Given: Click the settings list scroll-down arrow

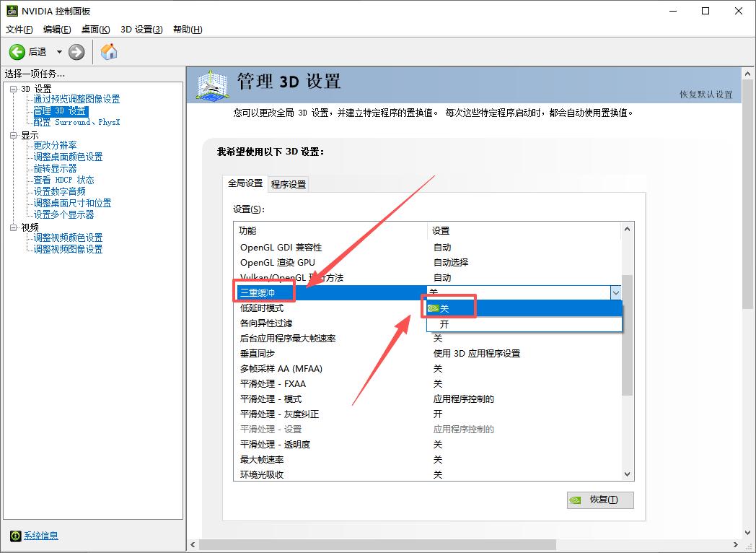Looking at the screenshot, I should [x=628, y=474].
